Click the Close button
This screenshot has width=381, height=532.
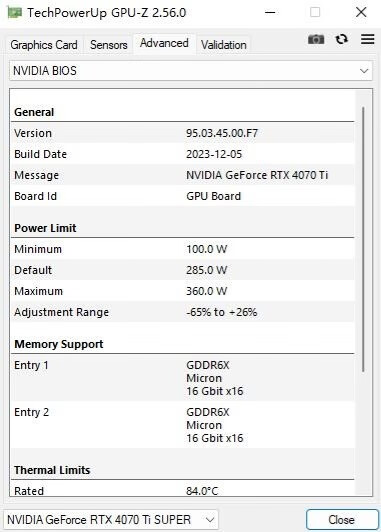point(342,519)
